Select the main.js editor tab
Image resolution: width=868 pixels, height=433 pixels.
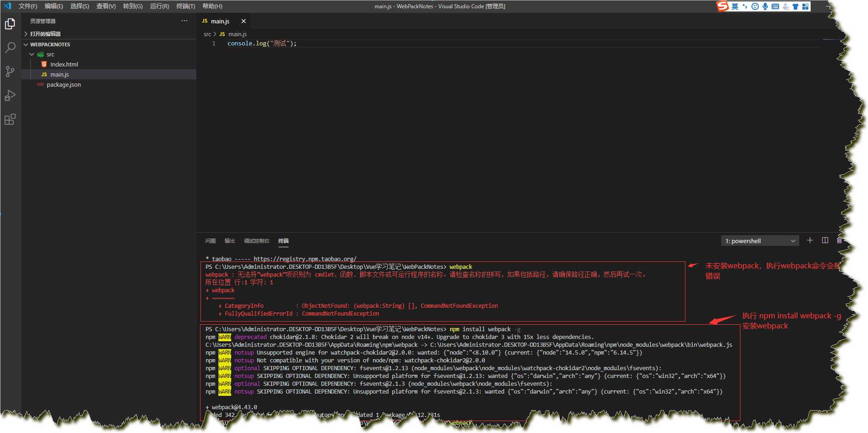pyautogui.click(x=224, y=21)
